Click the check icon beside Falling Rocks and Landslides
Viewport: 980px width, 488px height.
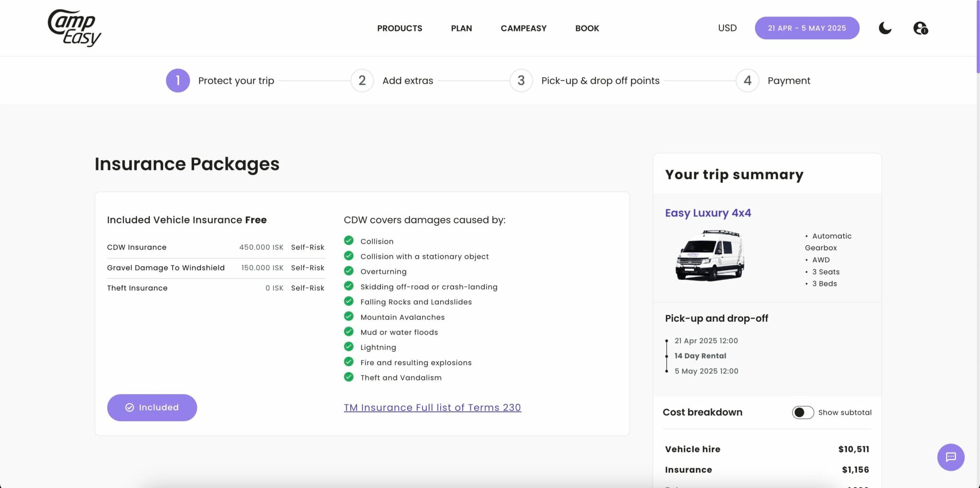point(349,301)
